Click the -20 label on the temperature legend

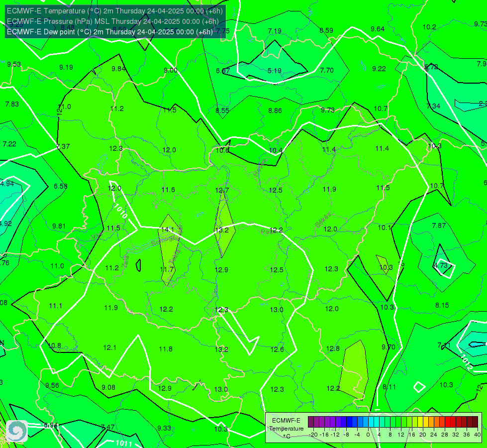[313, 435]
